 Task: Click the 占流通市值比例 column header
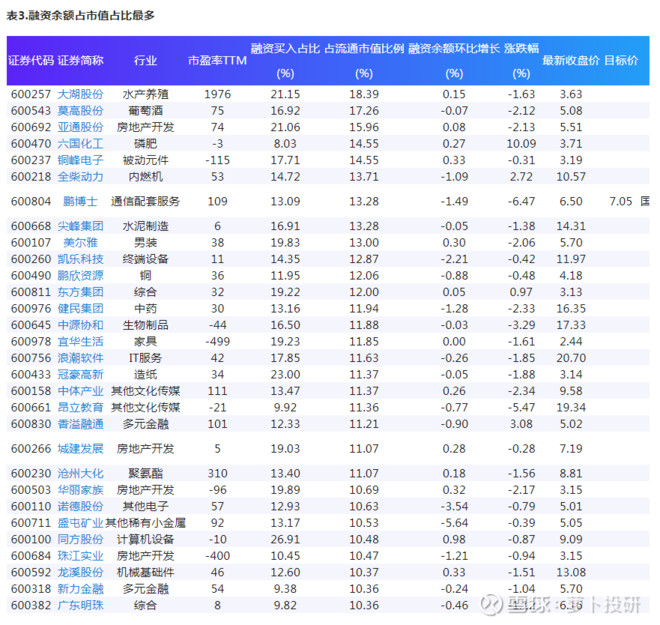point(364,61)
